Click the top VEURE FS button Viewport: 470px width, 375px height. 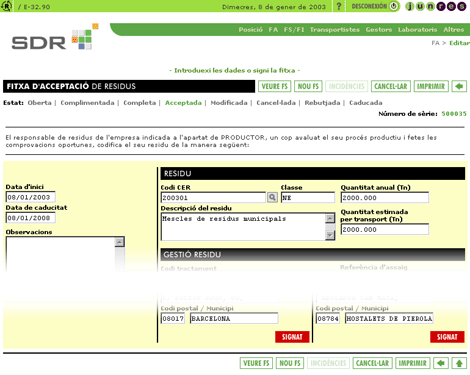click(275, 86)
